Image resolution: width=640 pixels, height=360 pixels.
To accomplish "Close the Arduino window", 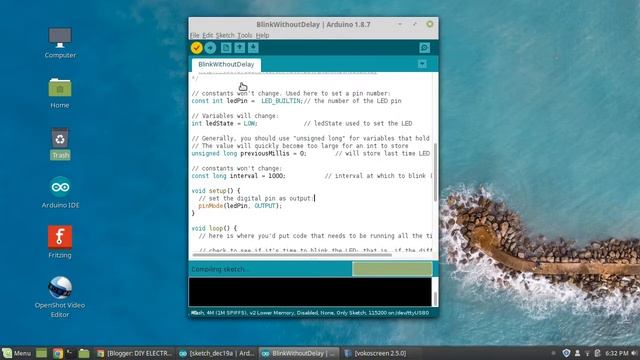I will click(x=430, y=24).
